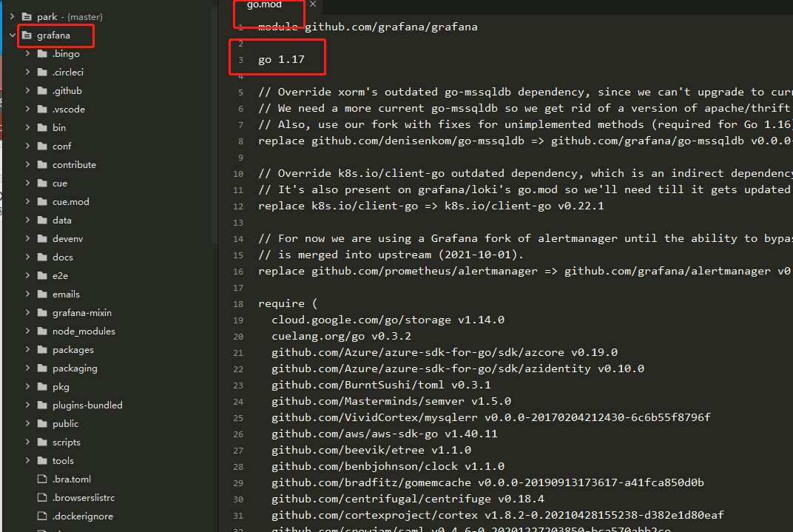Open the .bra.toml file
Screen dimensions: 793x532
(x=72, y=479)
